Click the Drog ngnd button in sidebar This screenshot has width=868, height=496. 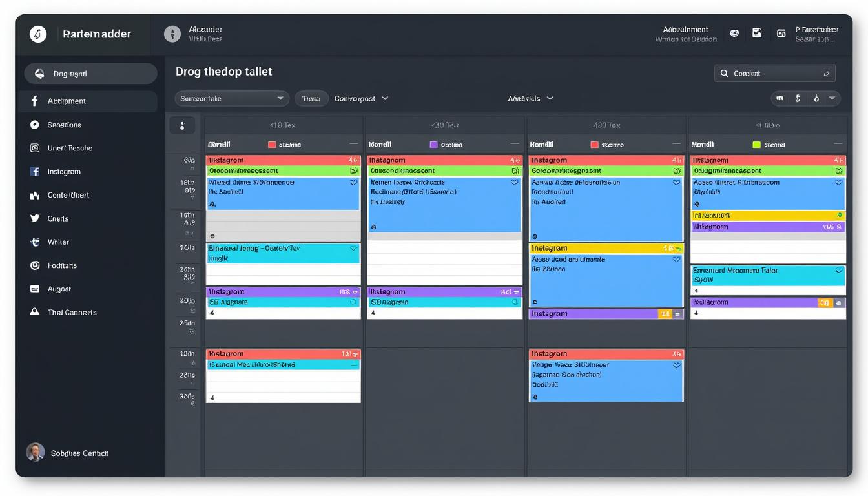click(90, 74)
